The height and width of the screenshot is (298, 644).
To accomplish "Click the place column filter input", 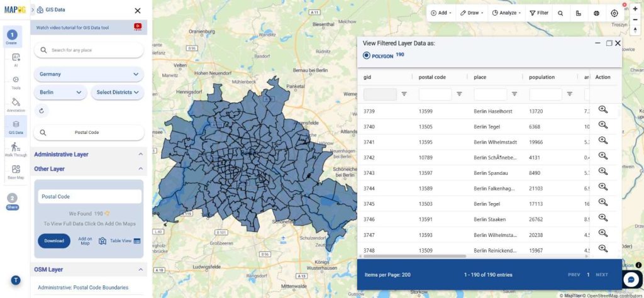I will 491,94.
